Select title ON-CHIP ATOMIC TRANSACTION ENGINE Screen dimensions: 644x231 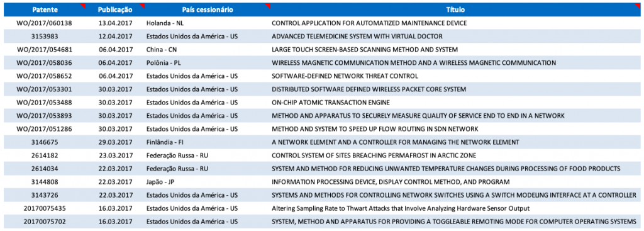click(331, 103)
